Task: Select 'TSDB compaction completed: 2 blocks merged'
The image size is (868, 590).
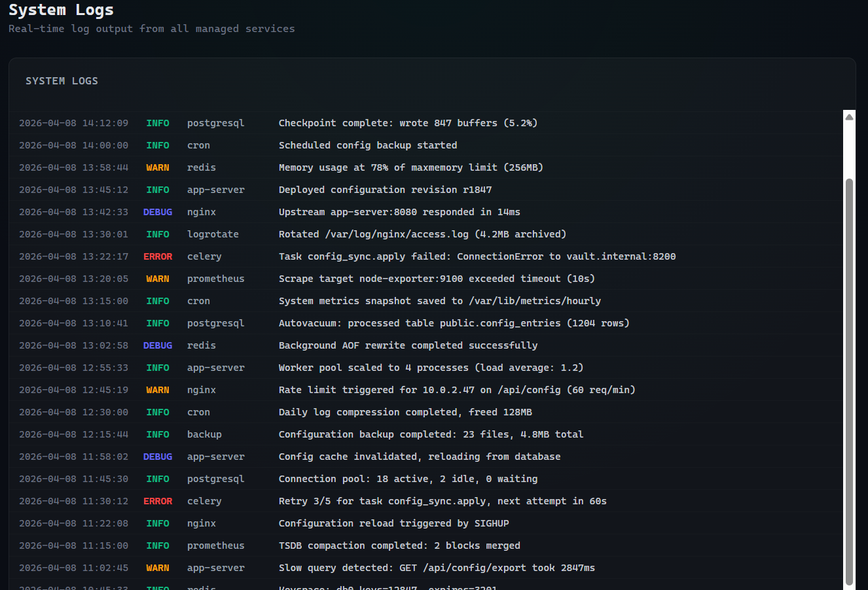Action: coord(399,546)
